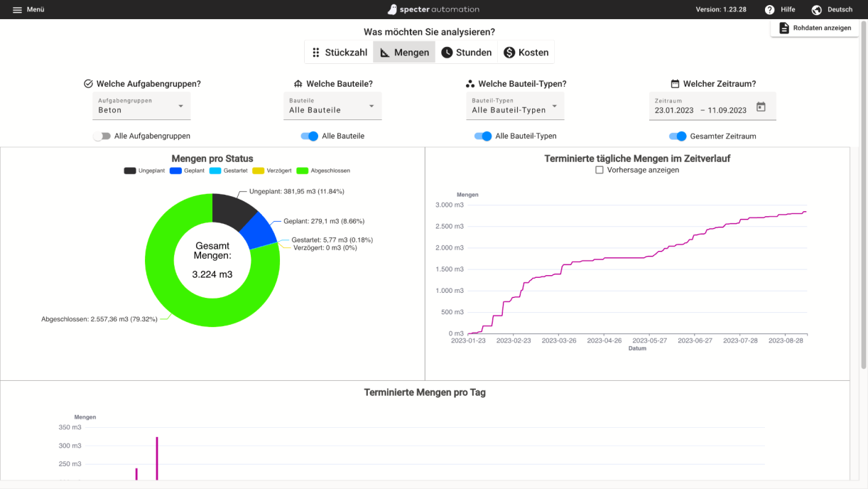Expand the Bauteil-Typen dropdown
This screenshot has height=489, width=868.
(515, 106)
